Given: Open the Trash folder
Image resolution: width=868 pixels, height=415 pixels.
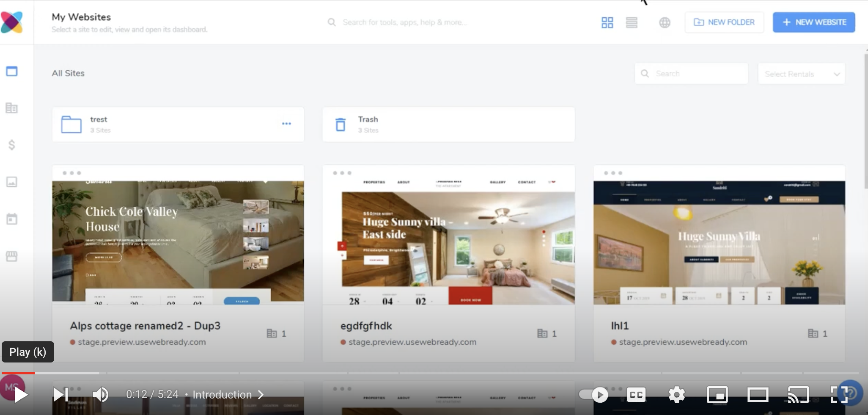Looking at the screenshot, I should (448, 125).
